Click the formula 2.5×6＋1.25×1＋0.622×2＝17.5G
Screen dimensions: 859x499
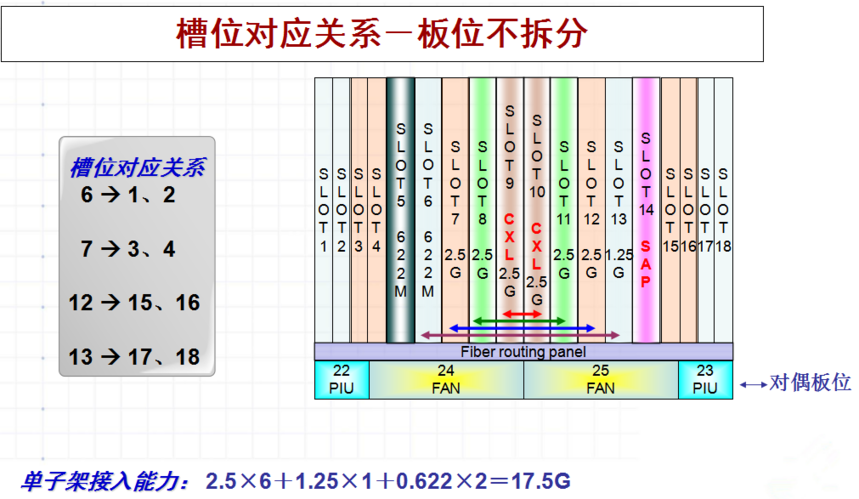click(388, 481)
